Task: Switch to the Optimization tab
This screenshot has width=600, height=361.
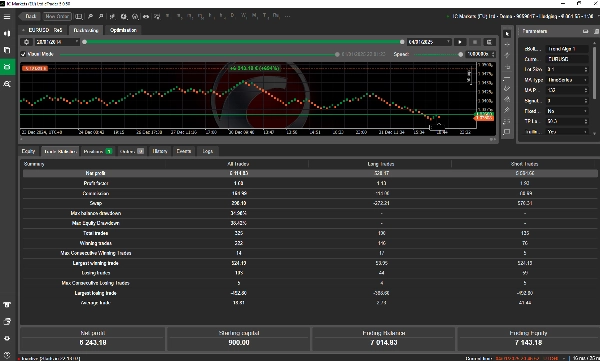Action: pyautogui.click(x=123, y=30)
